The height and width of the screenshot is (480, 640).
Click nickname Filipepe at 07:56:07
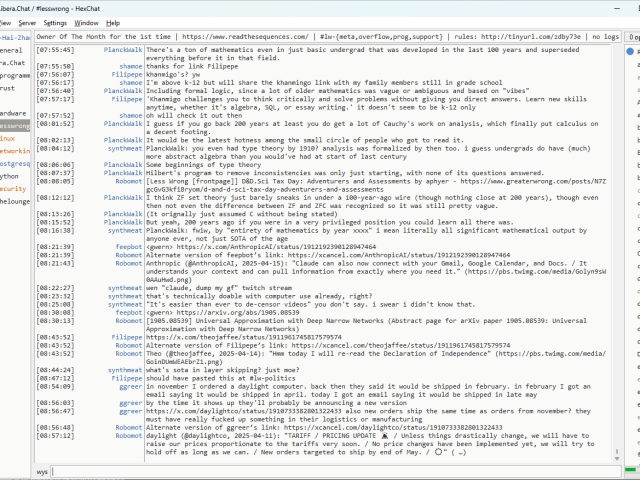pos(127,74)
